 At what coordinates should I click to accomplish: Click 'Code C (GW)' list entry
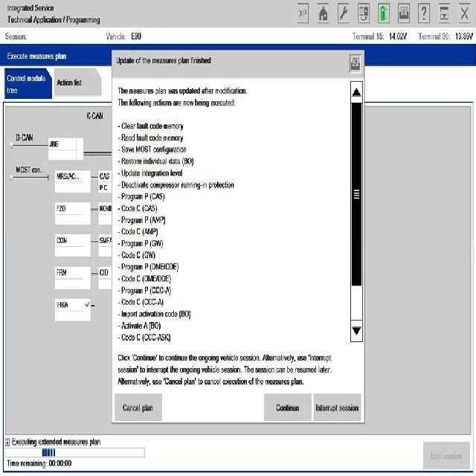(137, 255)
